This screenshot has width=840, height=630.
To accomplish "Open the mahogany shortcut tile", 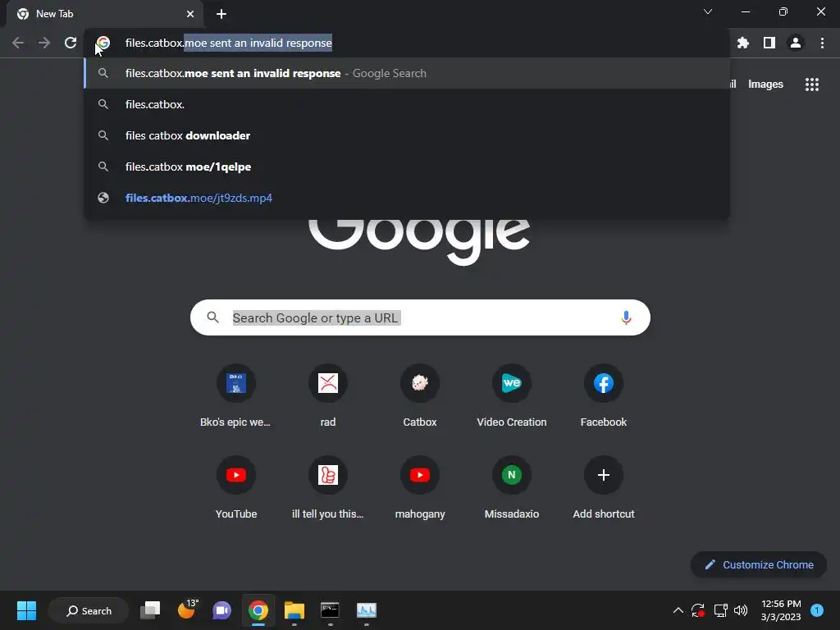I will click(420, 488).
